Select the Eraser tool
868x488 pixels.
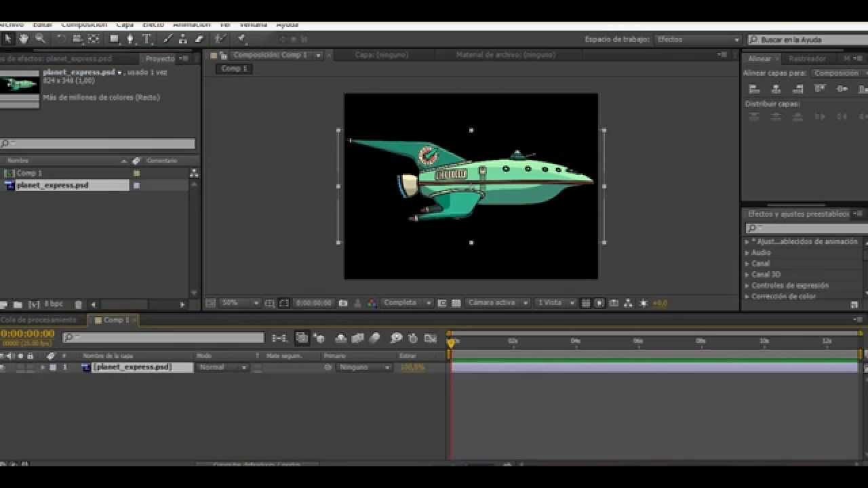[199, 39]
